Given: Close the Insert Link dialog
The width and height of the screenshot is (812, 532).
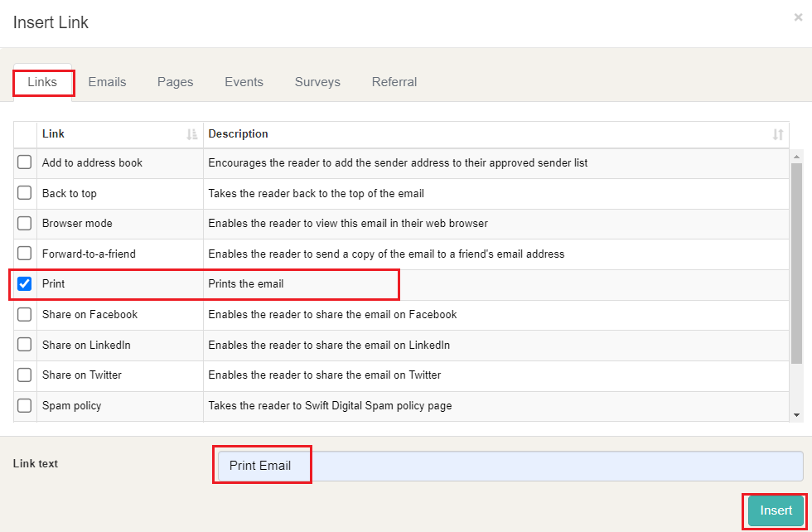Looking at the screenshot, I should pyautogui.click(x=798, y=17).
